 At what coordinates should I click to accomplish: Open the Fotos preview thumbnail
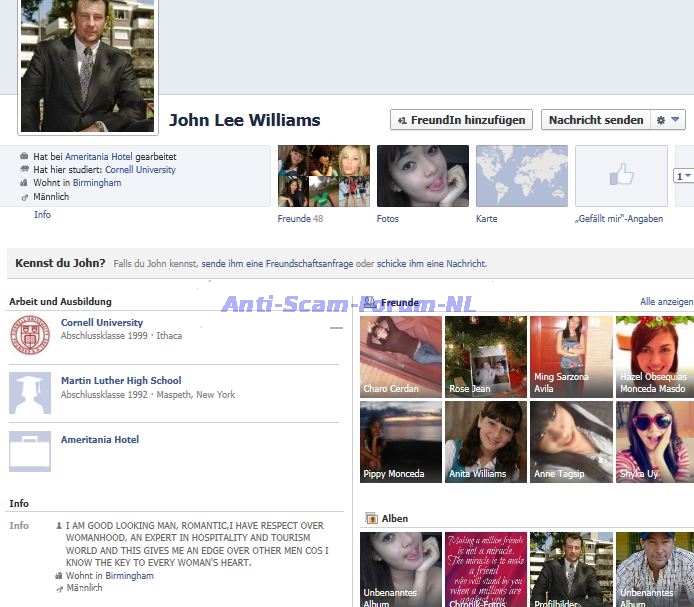422,176
